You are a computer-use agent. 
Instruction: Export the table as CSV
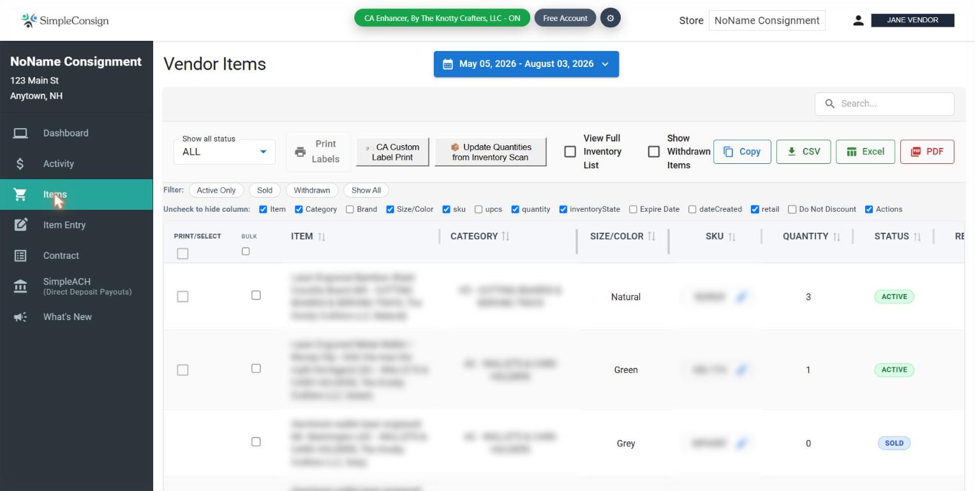804,152
